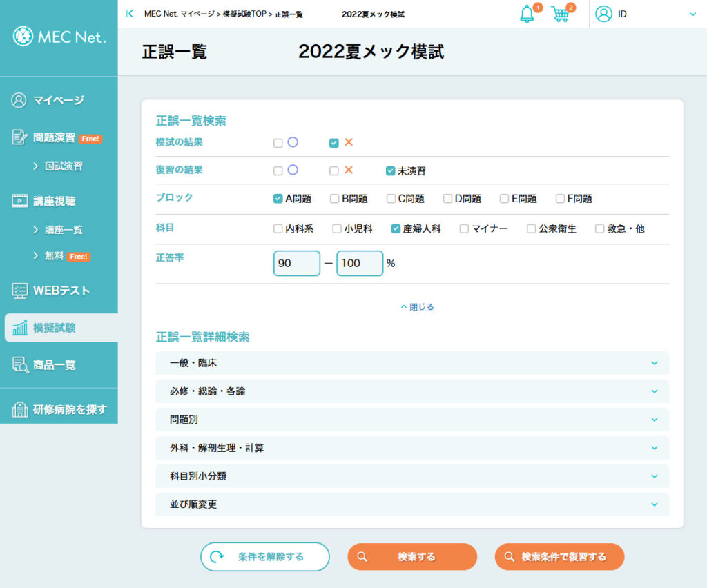The height and width of the screenshot is (588, 707).
Task: Uncheck 模試の結果 incorrect (×) checkbox
Action: [334, 143]
